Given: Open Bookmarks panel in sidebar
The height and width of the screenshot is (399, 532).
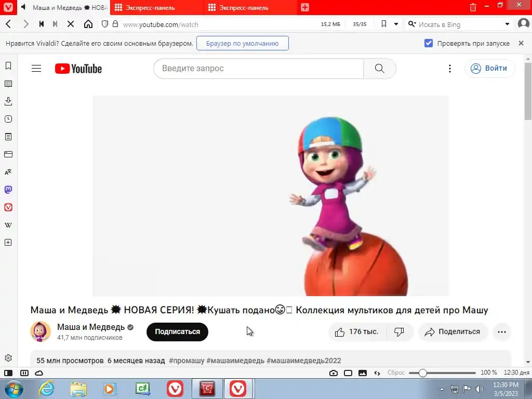Looking at the screenshot, I should [x=8, y=66].
